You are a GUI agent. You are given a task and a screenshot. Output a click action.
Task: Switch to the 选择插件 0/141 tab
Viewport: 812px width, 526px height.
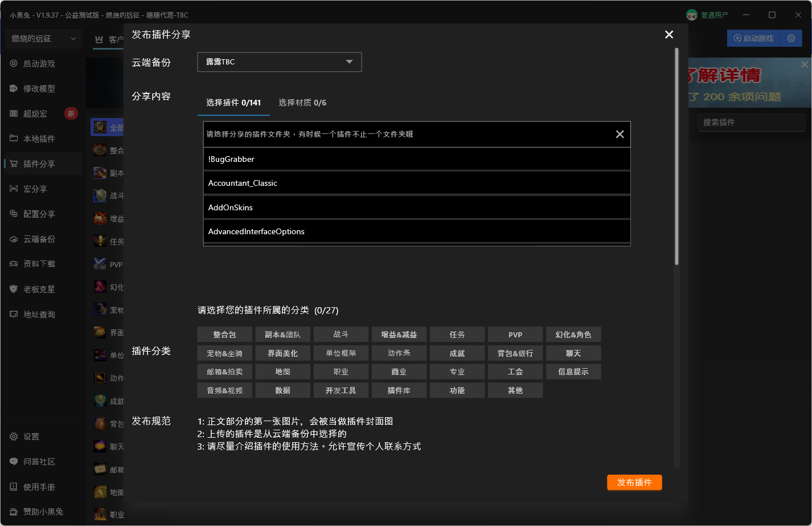[x=233, y=103]
